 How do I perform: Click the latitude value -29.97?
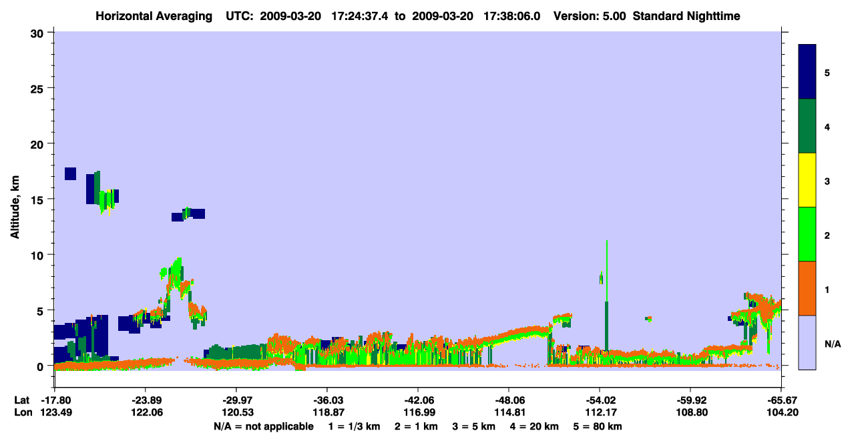236,401
